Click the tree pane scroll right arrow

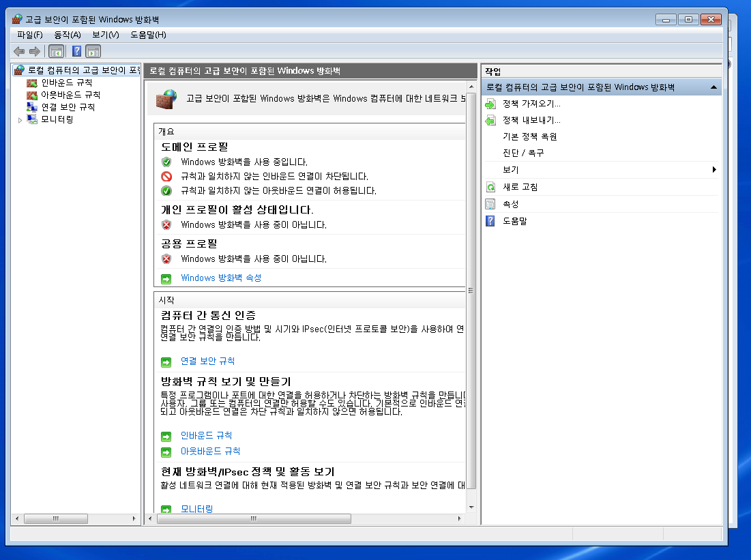[x=134, y=519]
